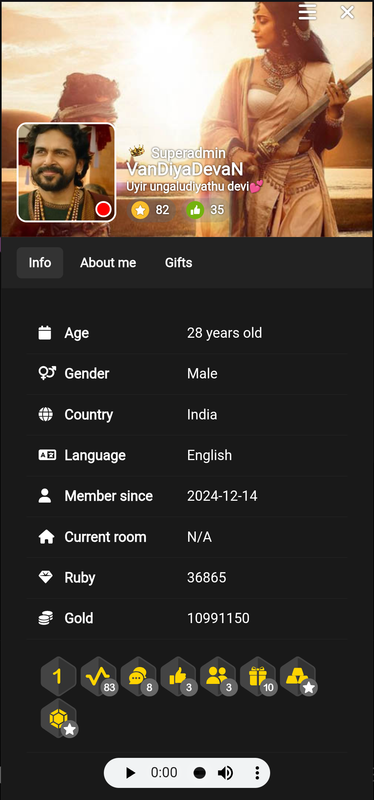This screenshot has height=800, width=374.
Task: Click the AZ language icon
Action: [47, 455]
